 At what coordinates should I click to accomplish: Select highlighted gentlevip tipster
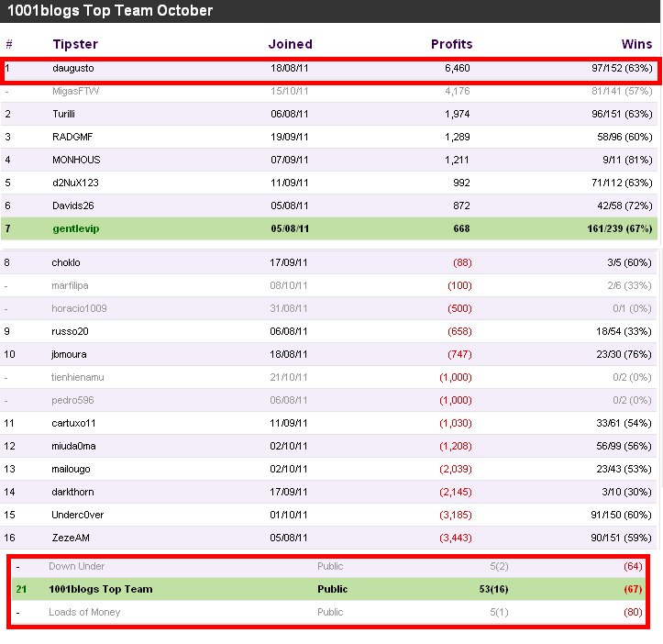(x=76, y=228)
